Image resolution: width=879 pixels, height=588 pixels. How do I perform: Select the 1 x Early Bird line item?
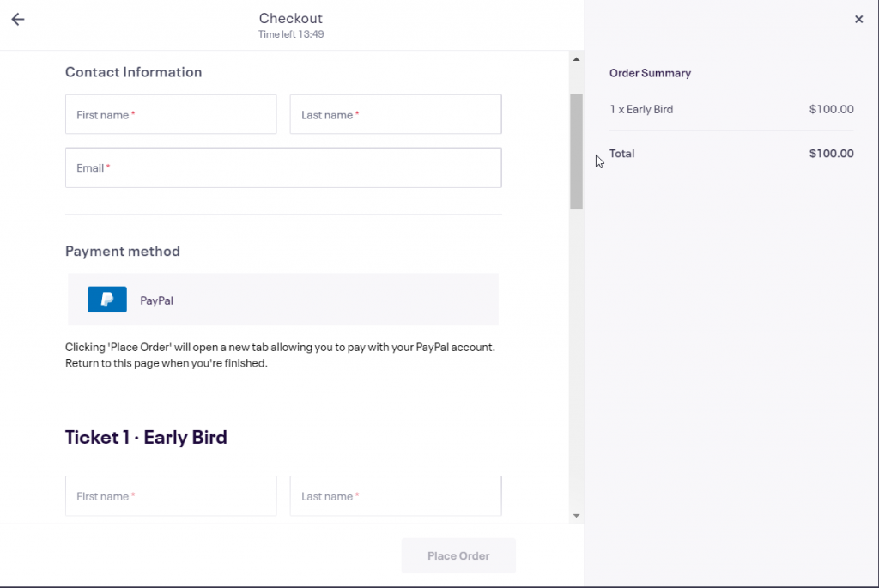(x=731, y=109)
